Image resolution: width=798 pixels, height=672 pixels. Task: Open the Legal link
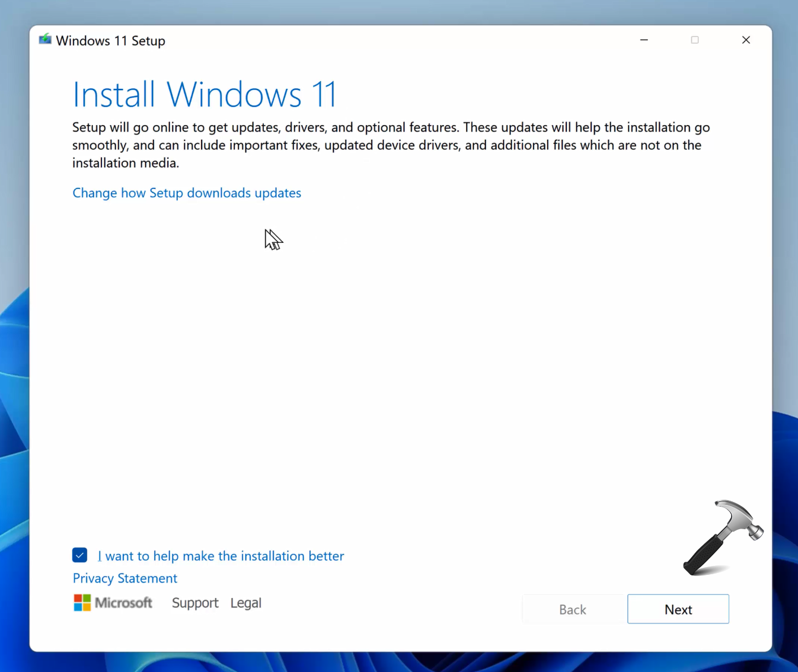tap(245, 603)
